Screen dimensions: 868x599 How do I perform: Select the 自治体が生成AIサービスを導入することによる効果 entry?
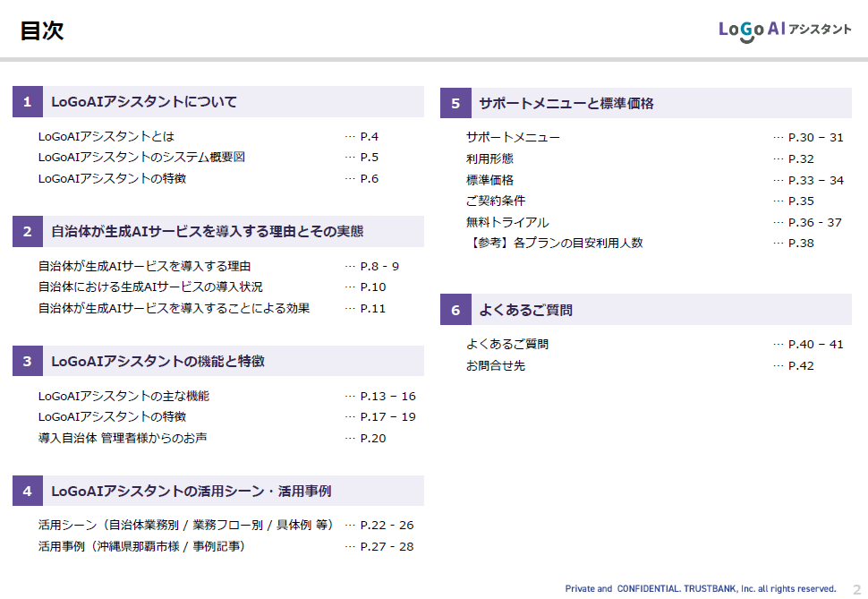click(174, 308)
